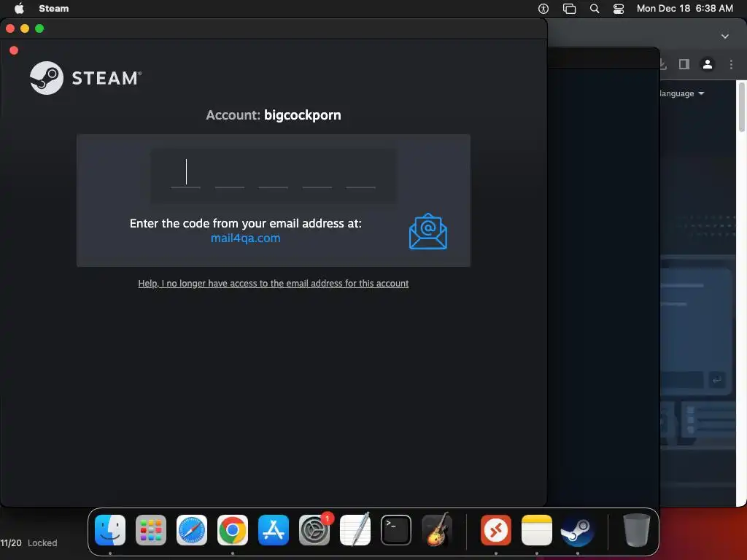Click the profile icon in Chrome window
This screenshot has height=560, width=747.
pos(708,64)
